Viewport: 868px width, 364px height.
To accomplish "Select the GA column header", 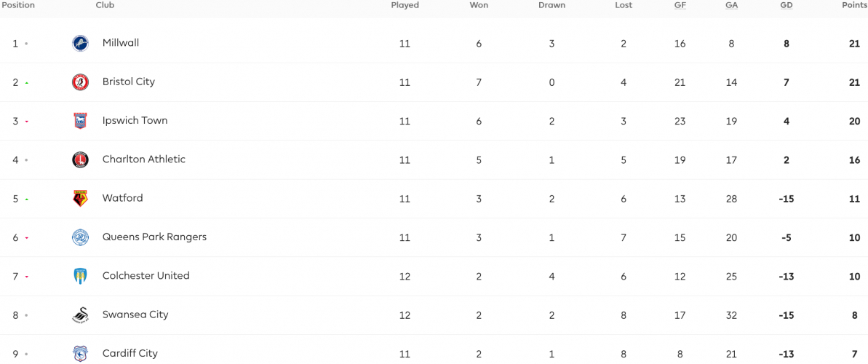I will (x=731, y=5).
